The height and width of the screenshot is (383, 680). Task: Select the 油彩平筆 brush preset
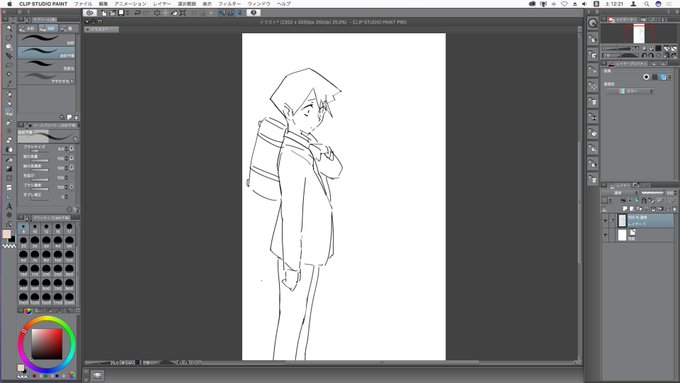(47, 53)
